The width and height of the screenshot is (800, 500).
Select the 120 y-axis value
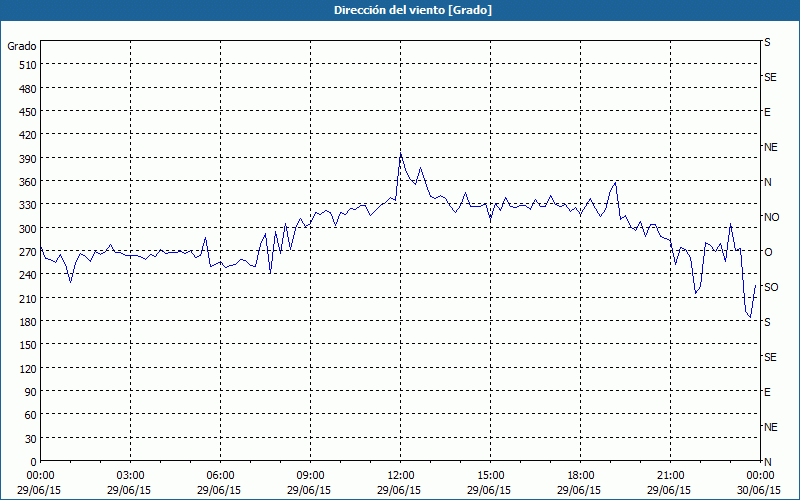[x=28, y=369]
